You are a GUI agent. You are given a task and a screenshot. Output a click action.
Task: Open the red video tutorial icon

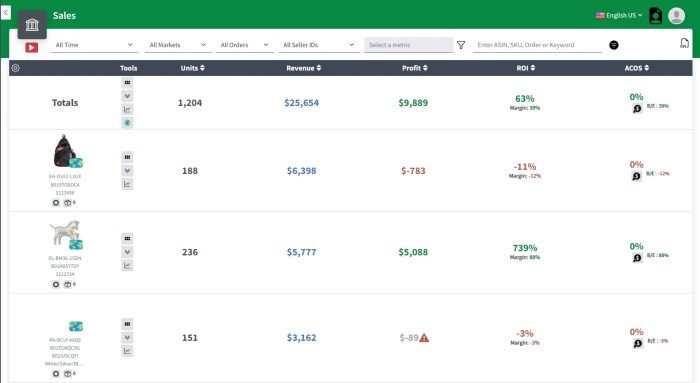pos(32,47)
